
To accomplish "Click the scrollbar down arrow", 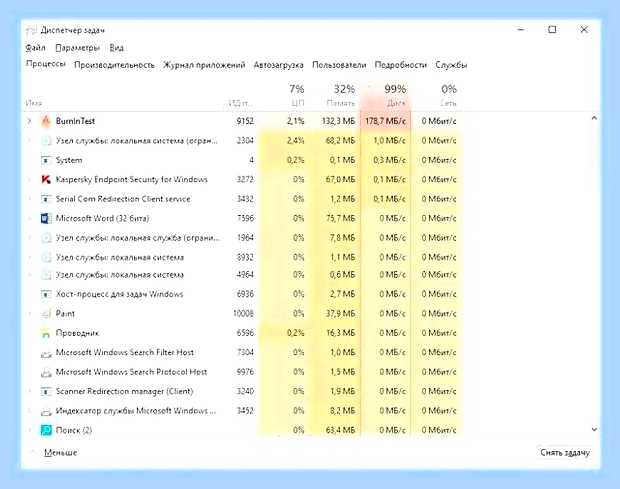I will pos(594,429).
